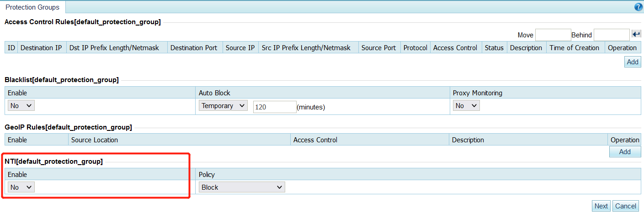Viewport: 644px width, 218px height.
Task: Click the Cancel button
Action: (x=626, y=206)
